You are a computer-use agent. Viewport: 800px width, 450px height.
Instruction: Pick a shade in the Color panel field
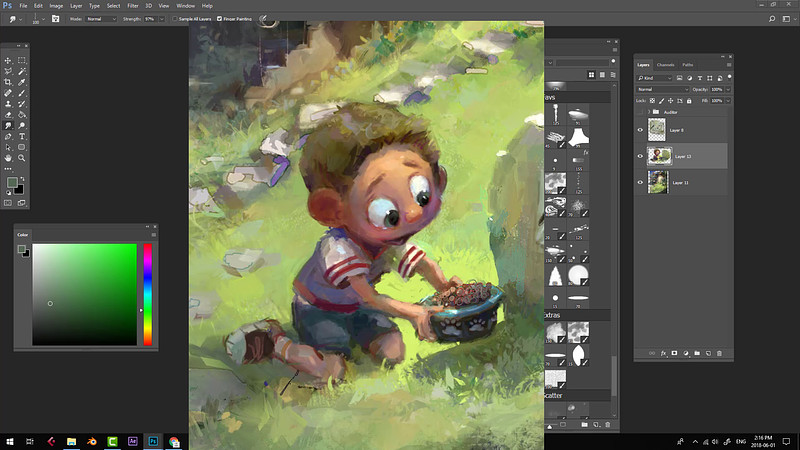click(x=85, y=294)
